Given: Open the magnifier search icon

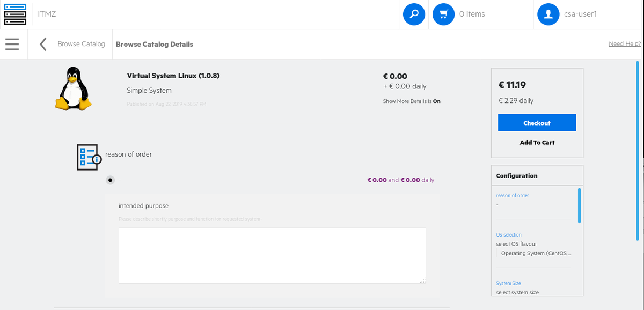Looking at the screenshot, I should click(x=414, y=14).
